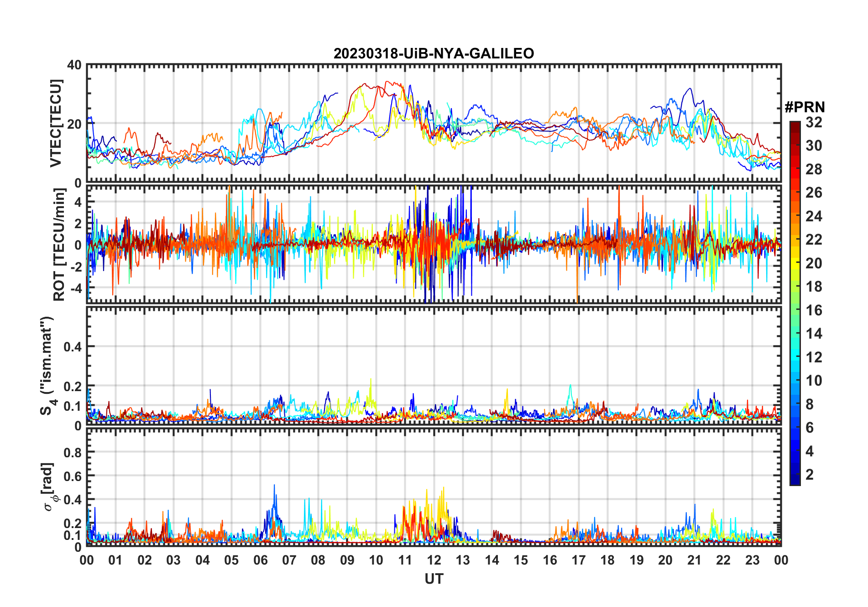The height and width of the screenshot is (607, 868).
Task: Select colorbar tick label "12"
Action: point(814,357)
